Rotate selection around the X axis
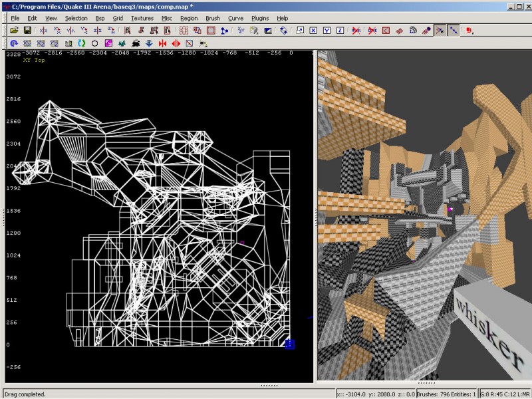 click(57, 31)
